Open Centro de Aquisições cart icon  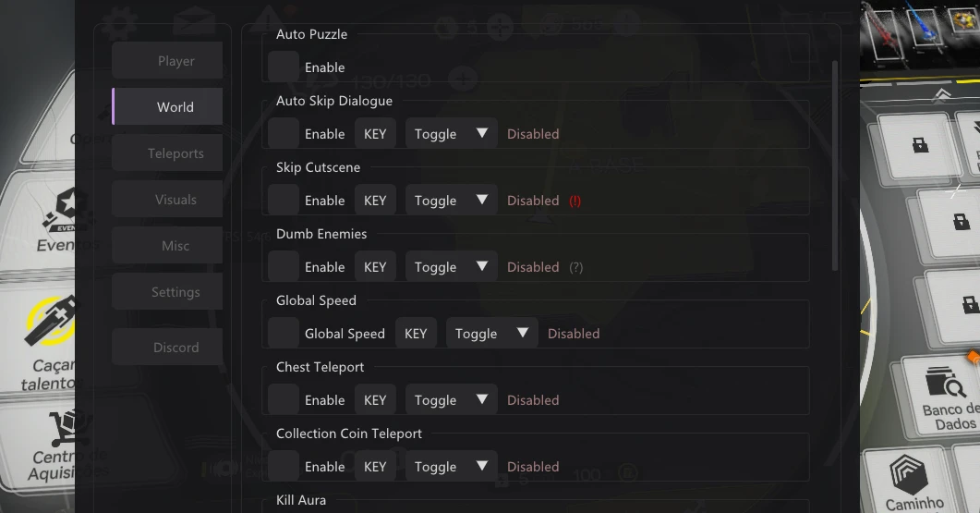pos(70,427)
